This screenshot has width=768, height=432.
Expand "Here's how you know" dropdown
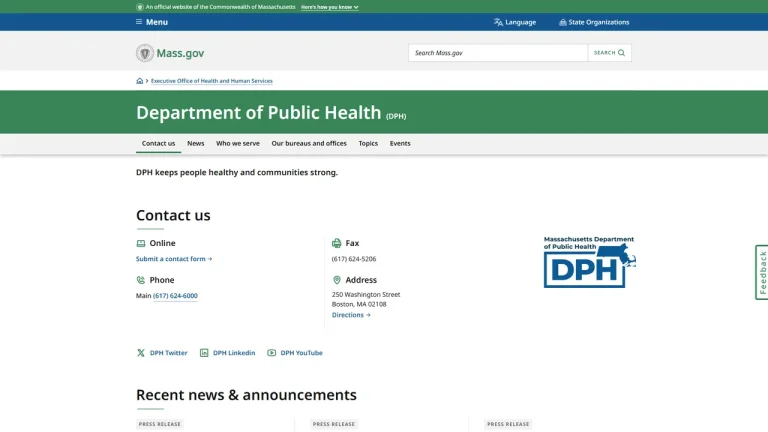(x=330, y=7)
